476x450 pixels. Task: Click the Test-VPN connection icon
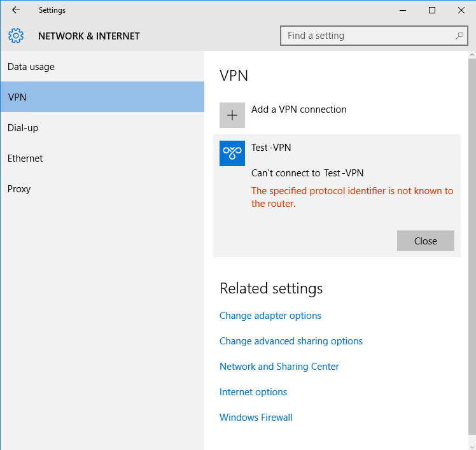click(x=232, y=153)
